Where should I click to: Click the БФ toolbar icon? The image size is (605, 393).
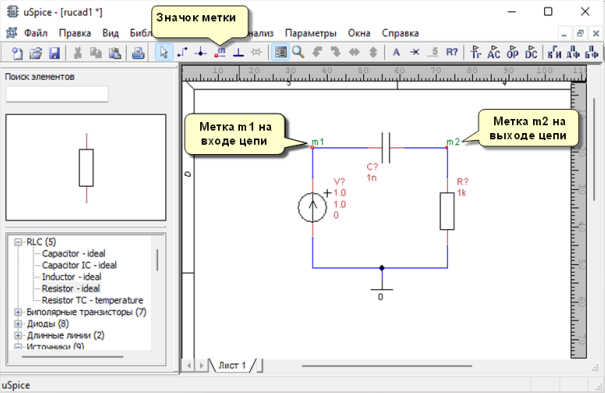click(591, 52)
